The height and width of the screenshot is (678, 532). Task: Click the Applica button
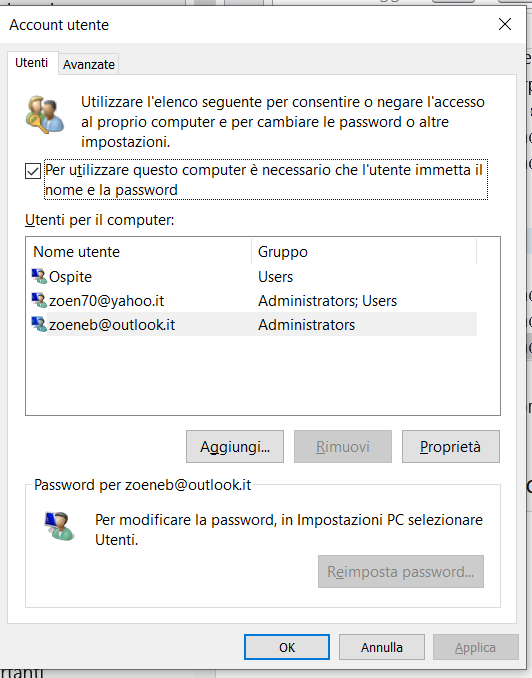(475, 647)
